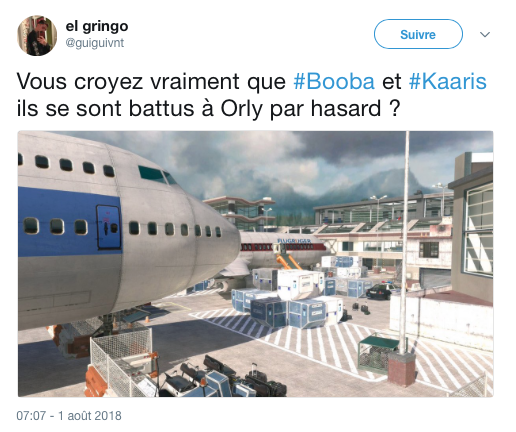
Task: Click the cockpit window of the large plane
Action: tap(158, 175)
